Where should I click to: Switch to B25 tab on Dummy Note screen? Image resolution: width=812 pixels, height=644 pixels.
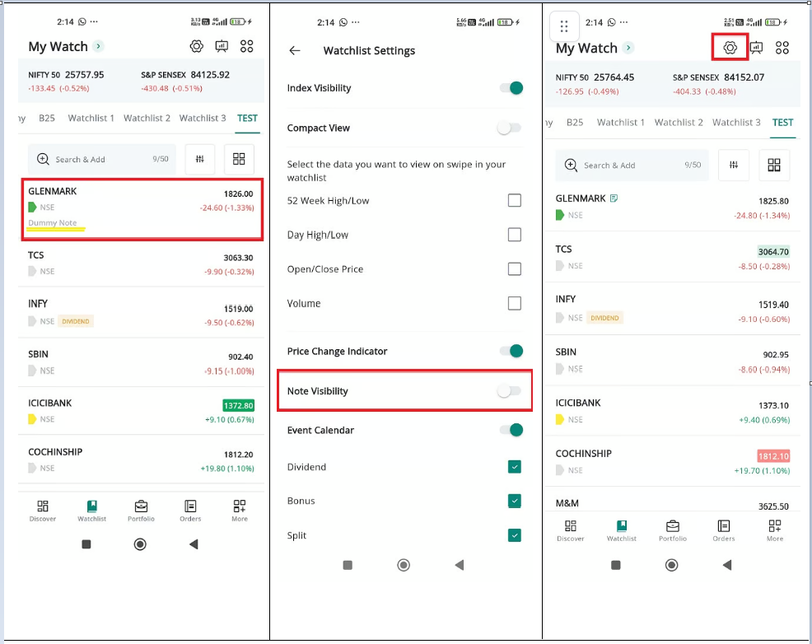pos(47,119)
